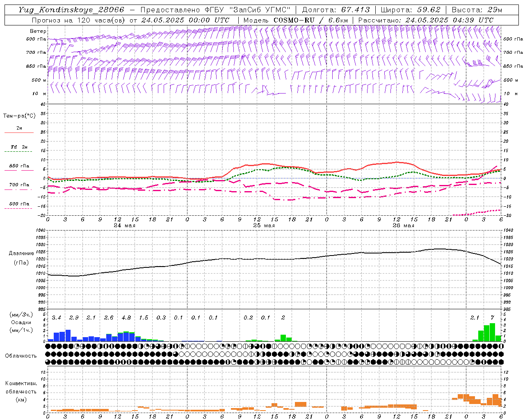This screenshot has height=420, width=525.
Task: Click the green dashed legend line under Td 2м
Action: [19, 152]
